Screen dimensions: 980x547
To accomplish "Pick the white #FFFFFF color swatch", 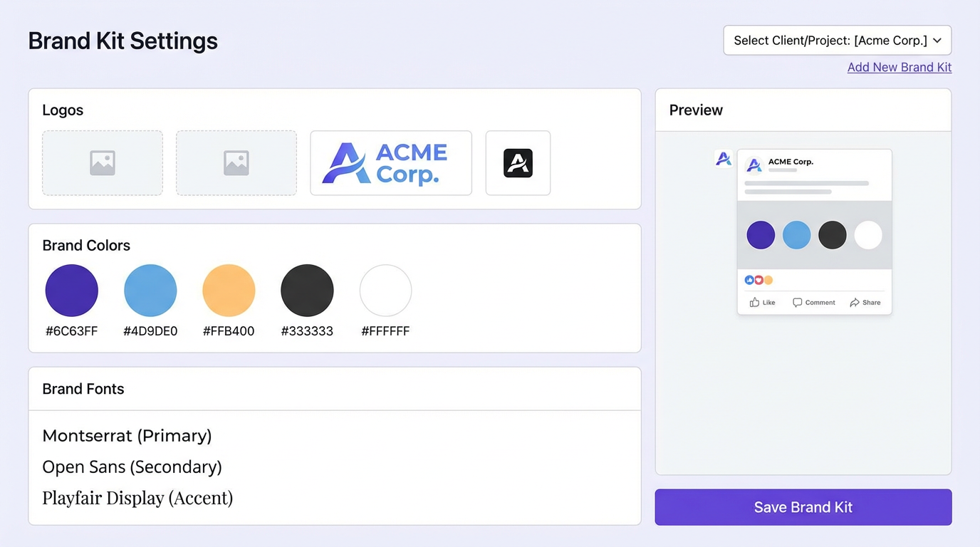I will point(385,291).
